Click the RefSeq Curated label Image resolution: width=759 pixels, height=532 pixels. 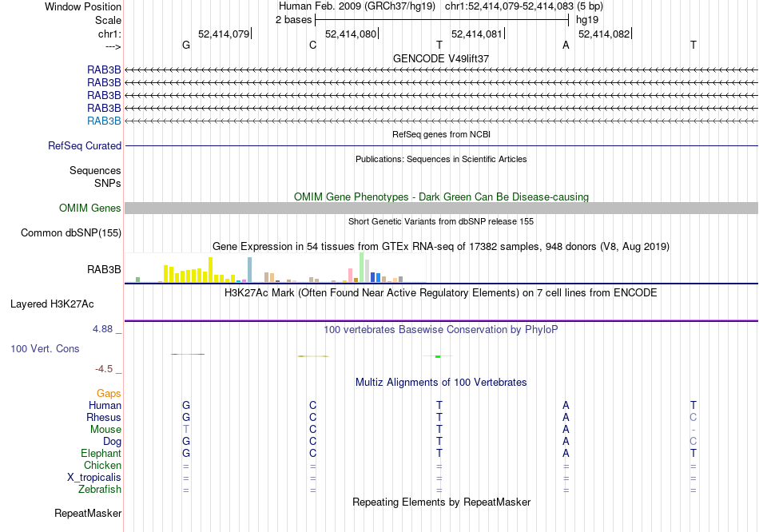point(85,145)
